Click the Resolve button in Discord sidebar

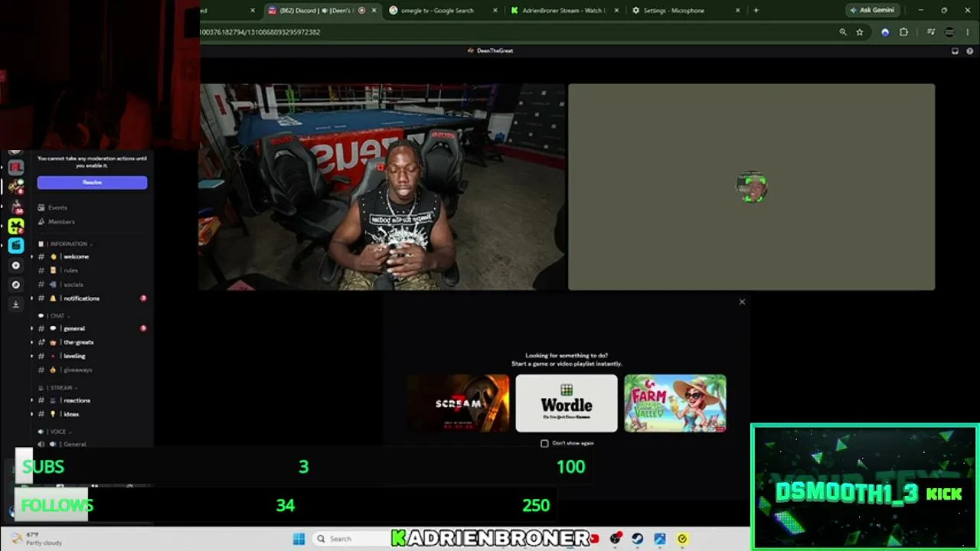tap(92, 182)
